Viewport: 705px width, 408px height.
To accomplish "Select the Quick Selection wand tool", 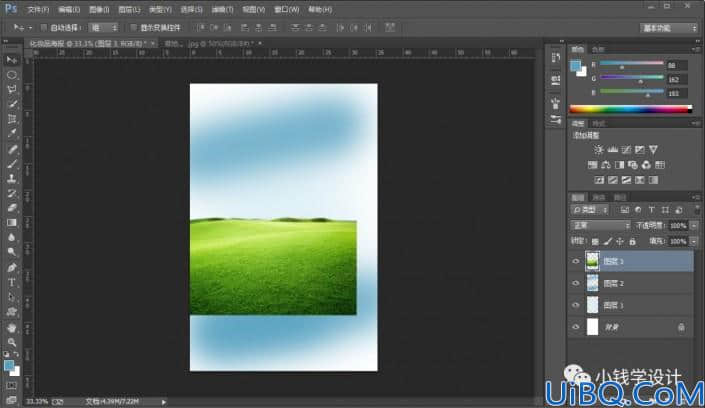I will (x=12, y=104).
